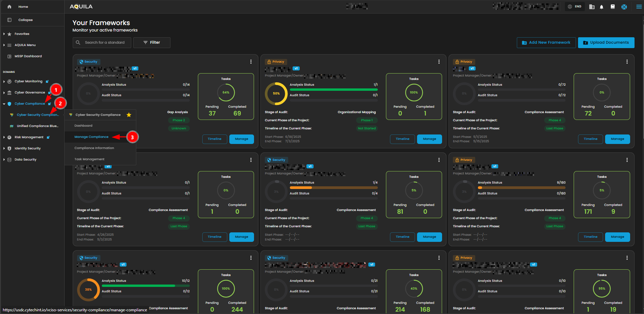
Task: Open Risk Management external link icon
Action: click(x=48, y=137)
